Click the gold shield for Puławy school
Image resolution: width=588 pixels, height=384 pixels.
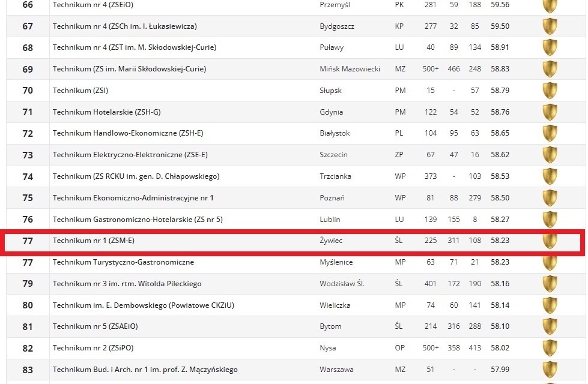[x=550, y=47]
